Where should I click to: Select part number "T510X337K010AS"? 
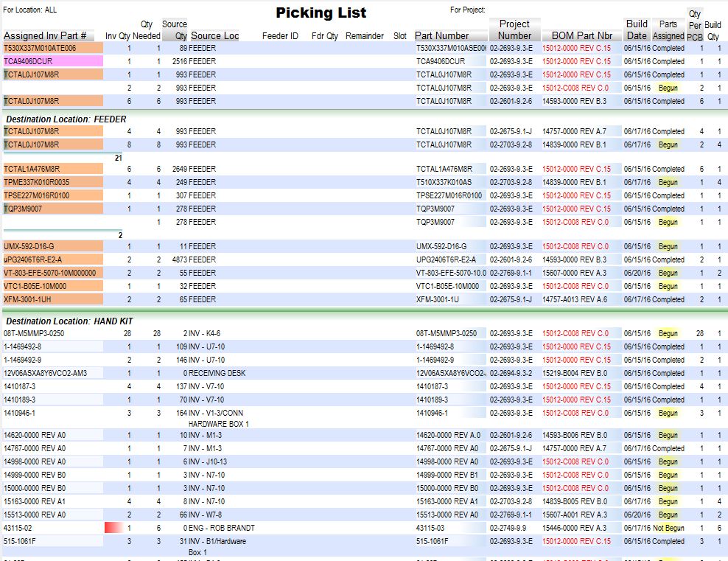(444, 183)
